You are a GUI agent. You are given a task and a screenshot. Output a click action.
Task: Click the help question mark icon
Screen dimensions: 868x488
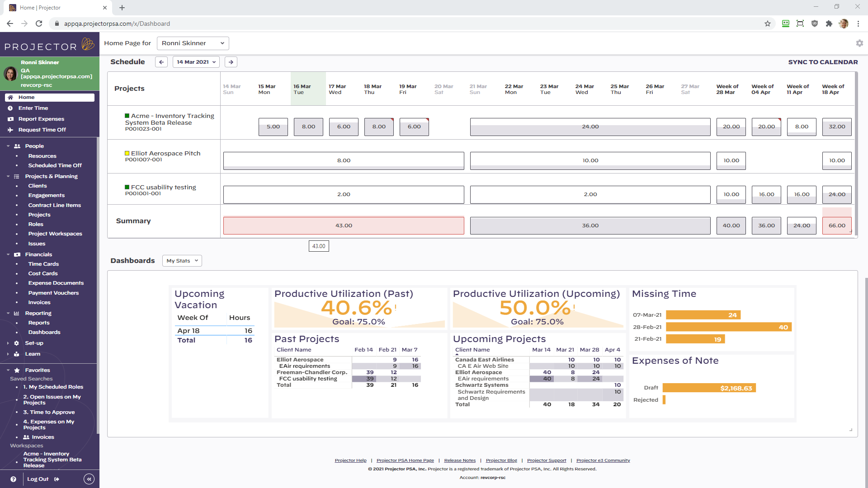13,479
